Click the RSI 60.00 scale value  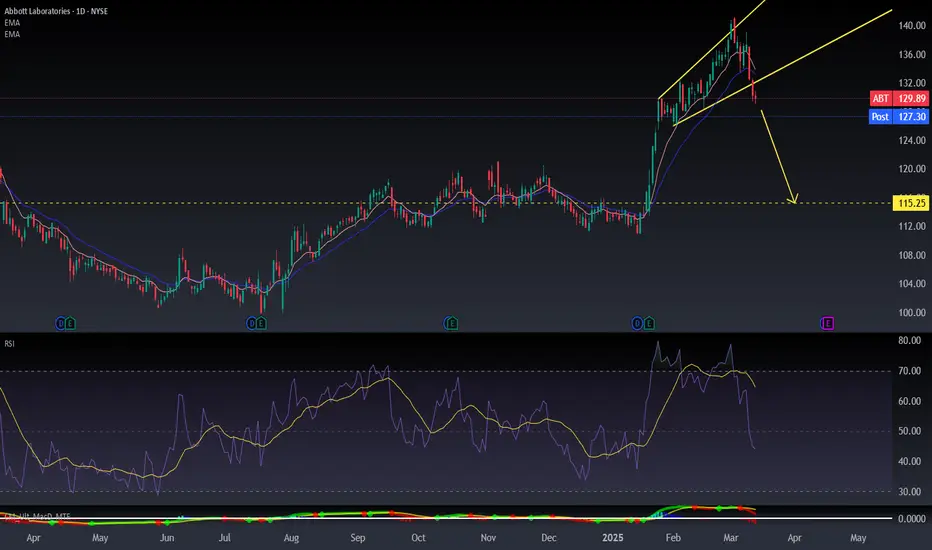point(909,401)
